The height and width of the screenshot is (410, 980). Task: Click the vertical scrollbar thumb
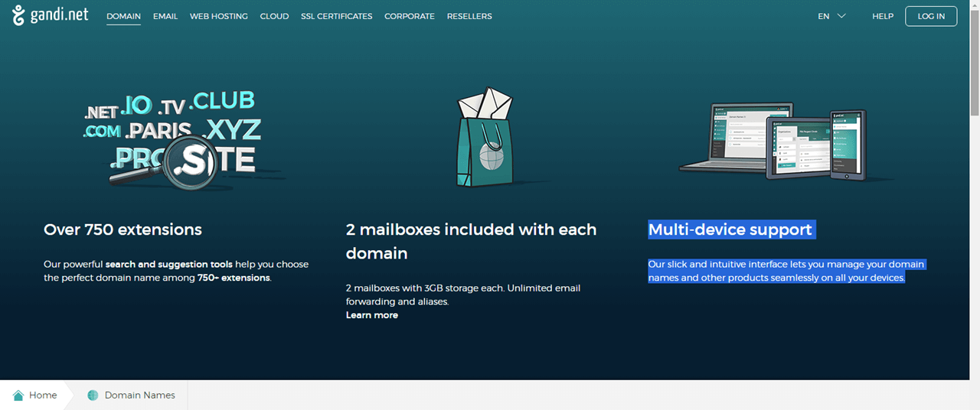pos(974,61)
